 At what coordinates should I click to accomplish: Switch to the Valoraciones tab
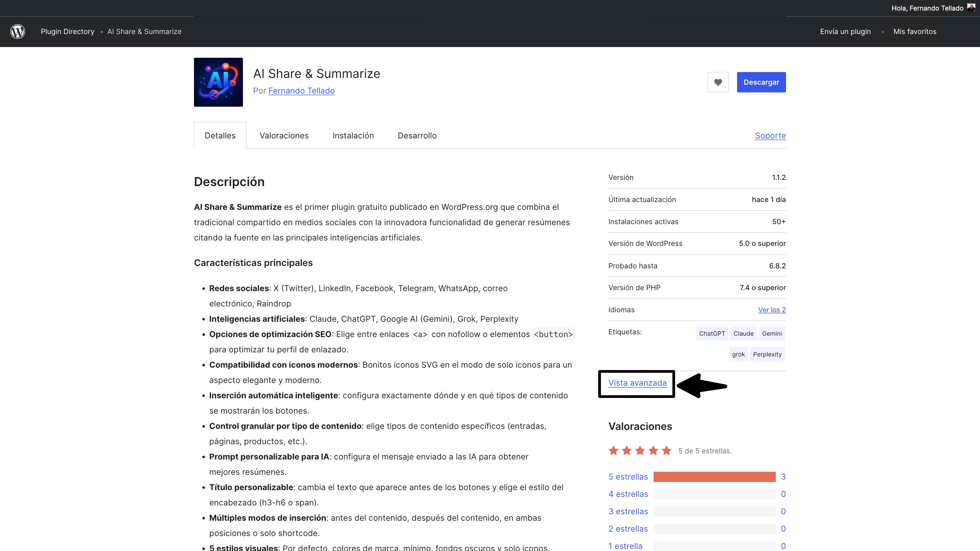[x=284, y=136]
